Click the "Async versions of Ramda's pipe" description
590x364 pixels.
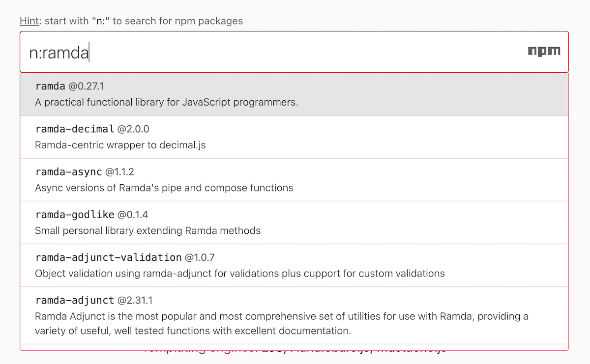[x=164, y=188]
